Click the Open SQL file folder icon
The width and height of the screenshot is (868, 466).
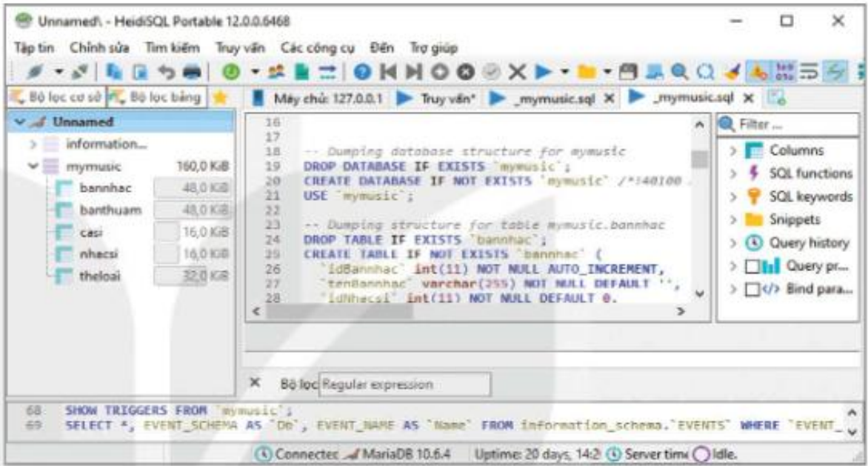point(587,72)
